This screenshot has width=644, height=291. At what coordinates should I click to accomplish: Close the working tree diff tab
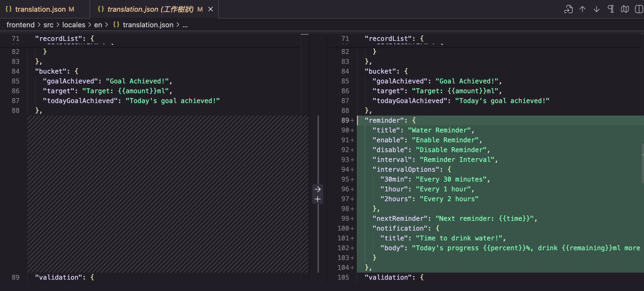point(210,9)
